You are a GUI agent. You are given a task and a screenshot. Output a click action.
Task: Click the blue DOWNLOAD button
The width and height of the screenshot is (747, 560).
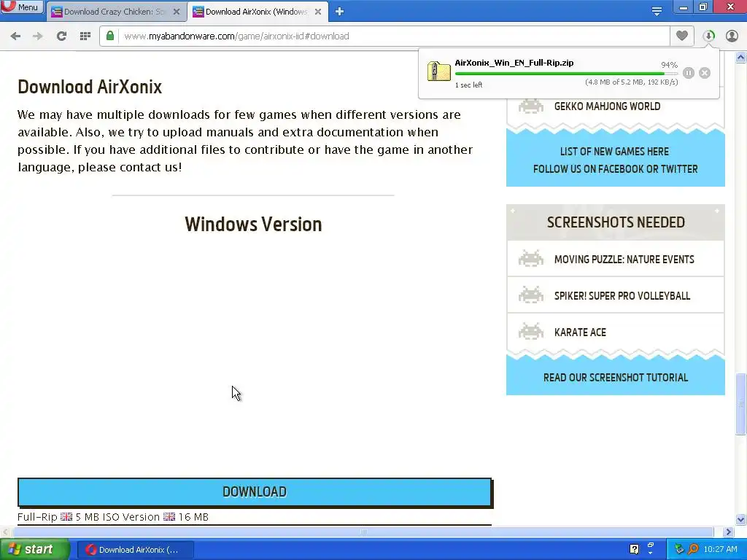point(255,492)
